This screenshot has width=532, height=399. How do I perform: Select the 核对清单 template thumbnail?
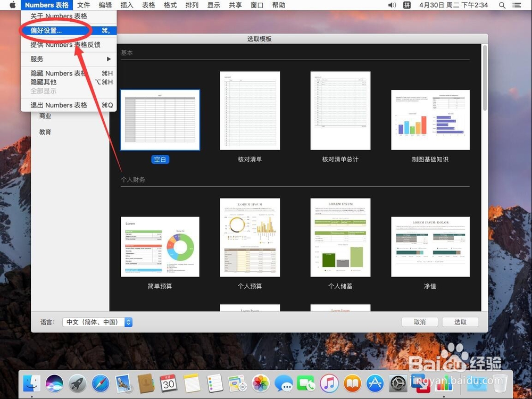(x=250, y=111)
